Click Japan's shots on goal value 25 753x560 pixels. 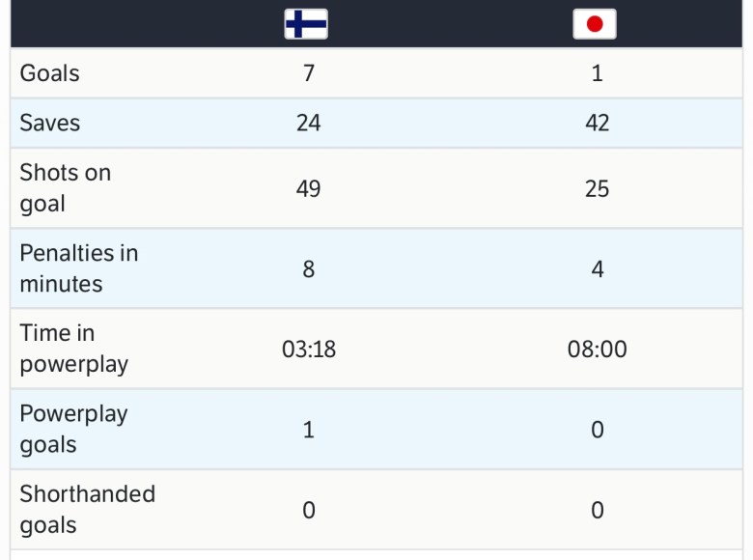point(597,188)
